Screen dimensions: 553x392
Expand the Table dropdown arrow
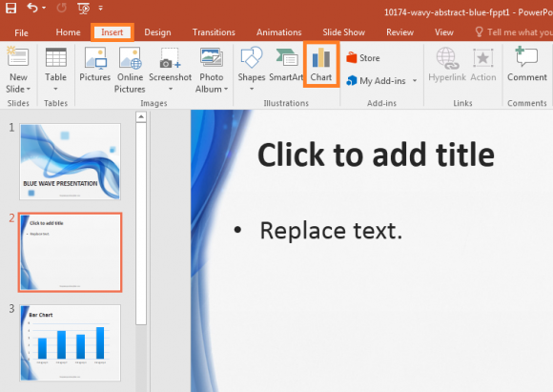pos(55,89)
